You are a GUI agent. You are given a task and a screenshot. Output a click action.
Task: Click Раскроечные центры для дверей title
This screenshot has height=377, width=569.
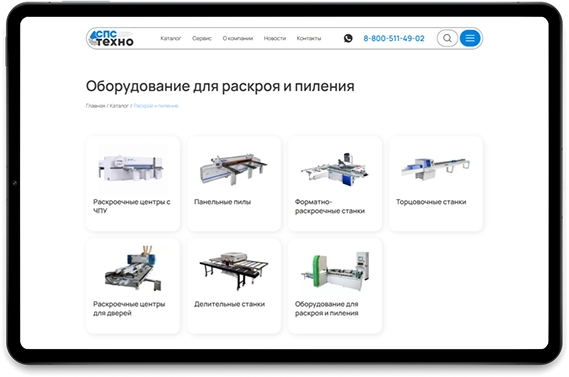tap(129, 308)
